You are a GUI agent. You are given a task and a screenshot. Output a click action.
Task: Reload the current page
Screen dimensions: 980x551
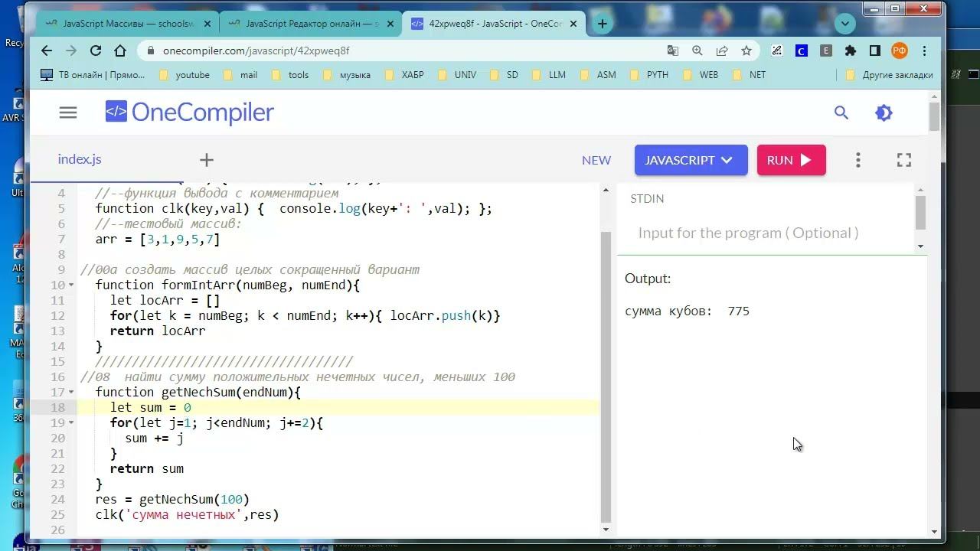point(96,51)
